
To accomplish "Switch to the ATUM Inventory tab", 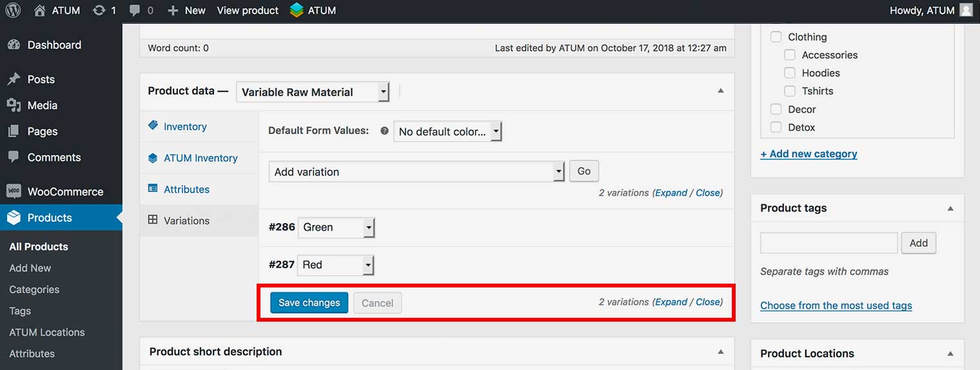I will (200, 158).
